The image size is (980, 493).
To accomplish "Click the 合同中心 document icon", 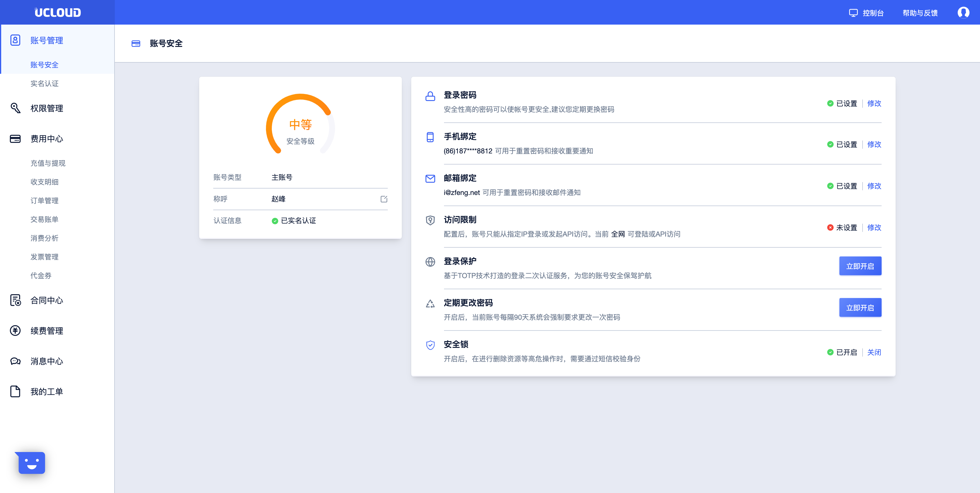I will (15, 300).
